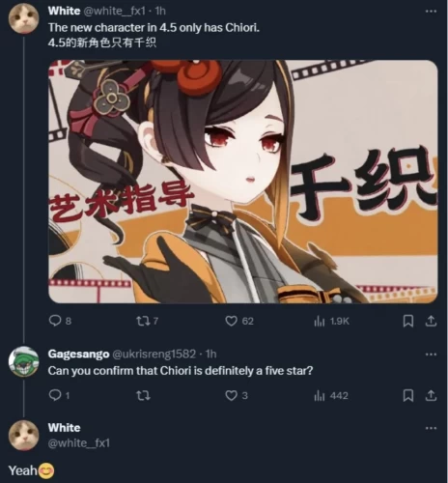Bookmark White's Chiori tweet

[408, 321]
